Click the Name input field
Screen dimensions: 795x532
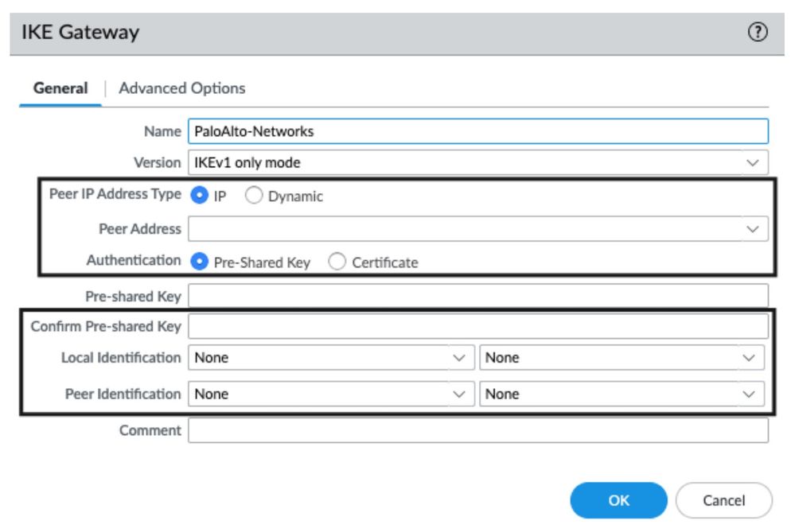pos(477,131)
